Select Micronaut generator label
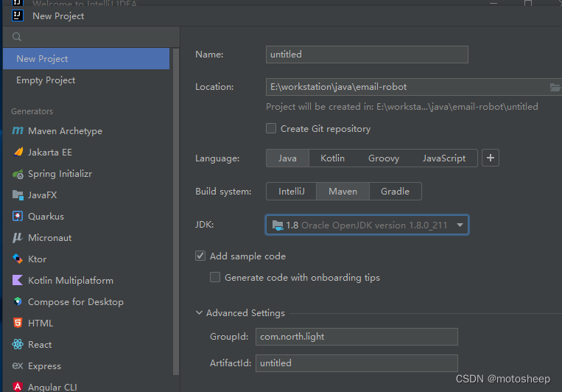The image size is (562, 392). point(49,237)
